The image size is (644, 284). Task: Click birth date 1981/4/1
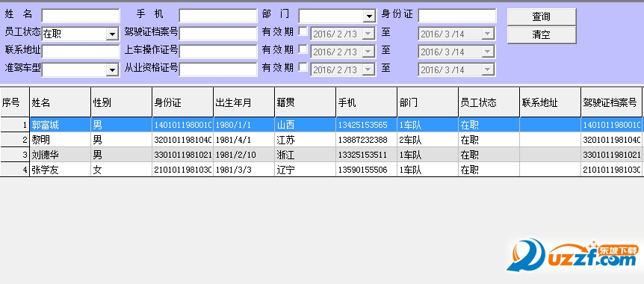[233, 141]
